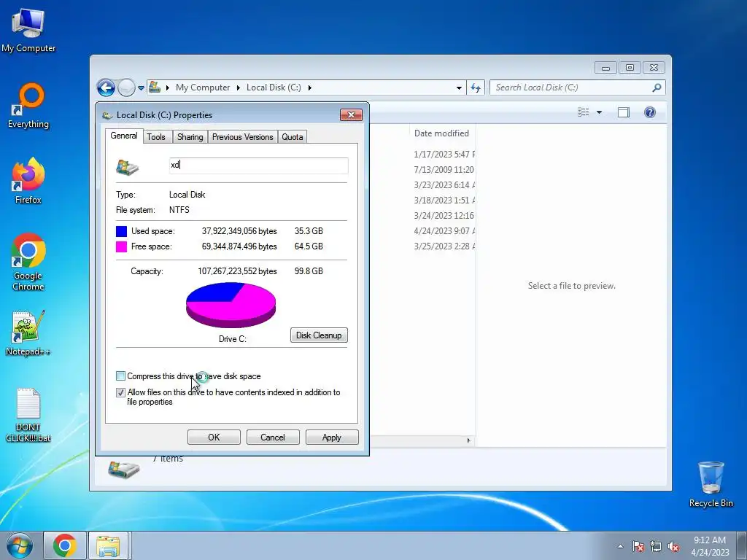Click the drive label text field
Screen dimensions: 747x560
[259, 166]
